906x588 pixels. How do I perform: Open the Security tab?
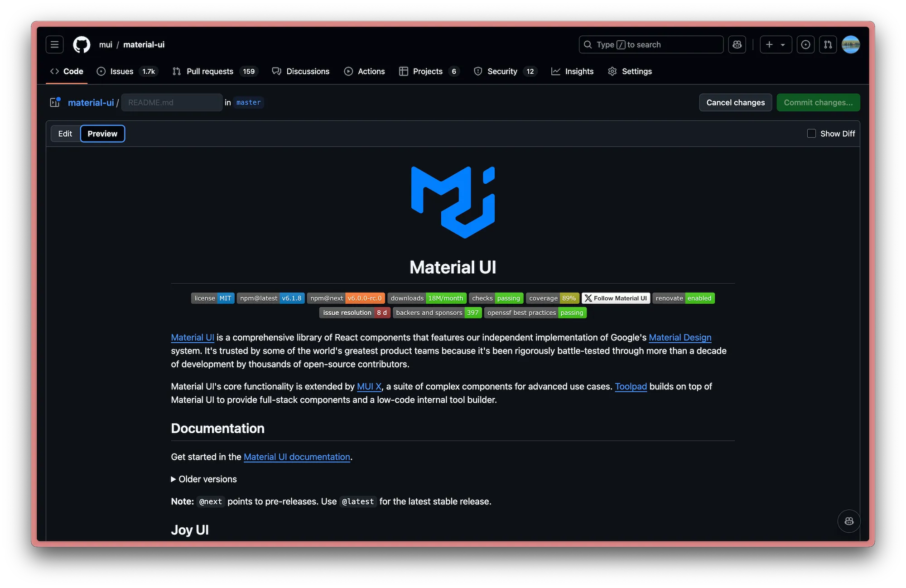point(505,72)
